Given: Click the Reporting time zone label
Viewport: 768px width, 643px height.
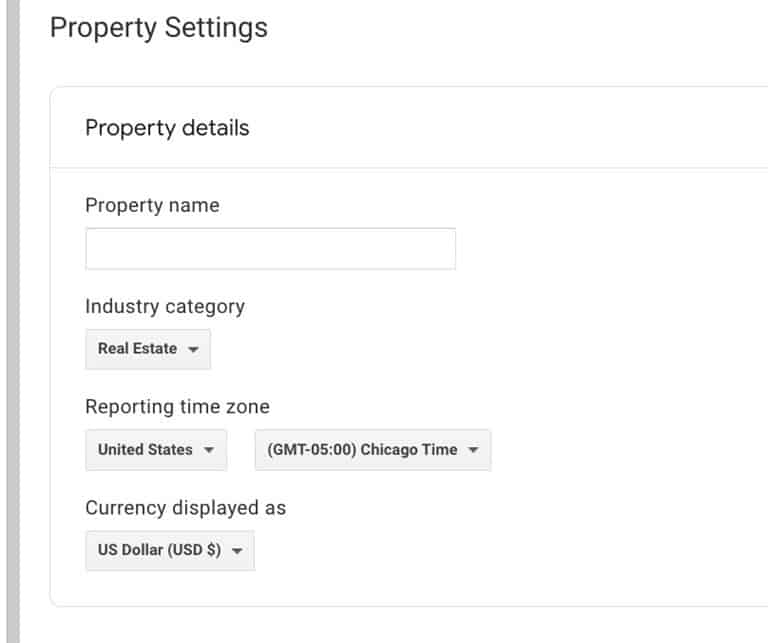Looking at the screenshot, I should [177, 407].
